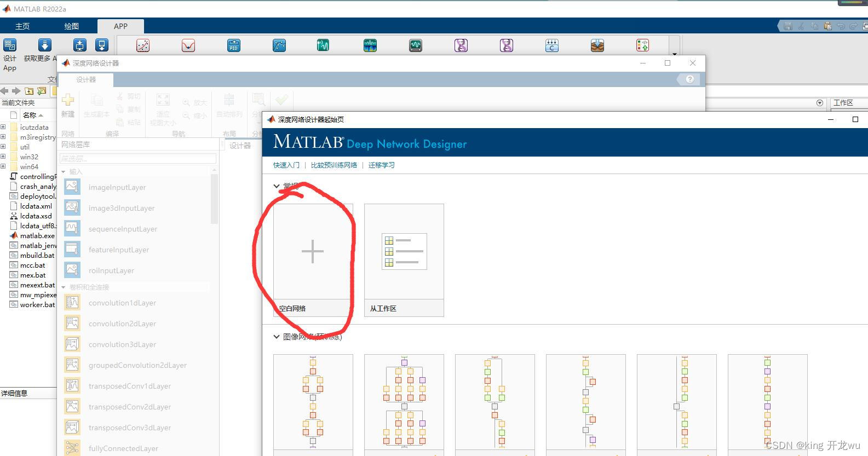
Task: Select the first pretrained image network thumbnail
Action: tap(313, 404)
